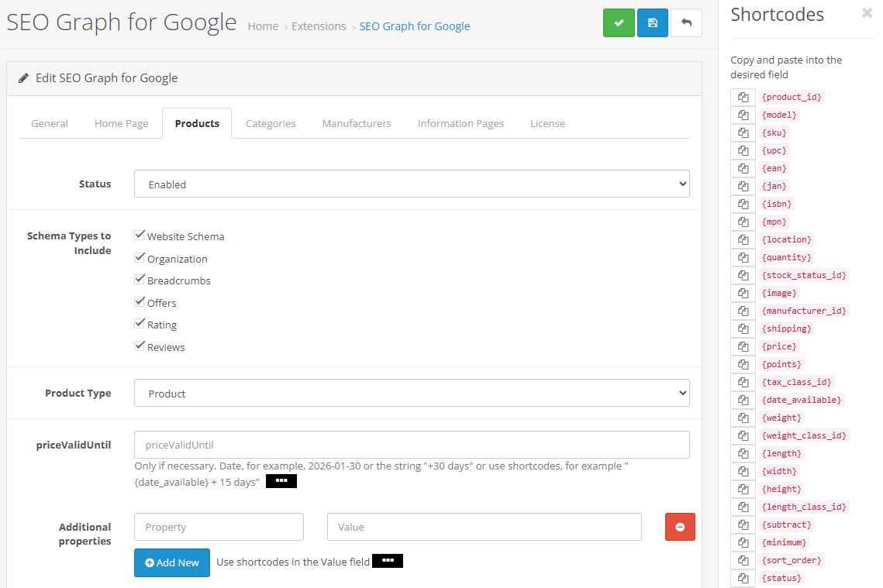The image size is (883, 588).
Task: Close the Shortcodes panel
Action: 867,13
